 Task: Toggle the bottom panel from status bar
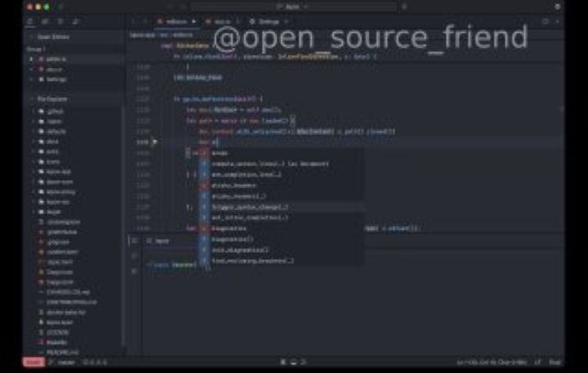click(294, 362)
